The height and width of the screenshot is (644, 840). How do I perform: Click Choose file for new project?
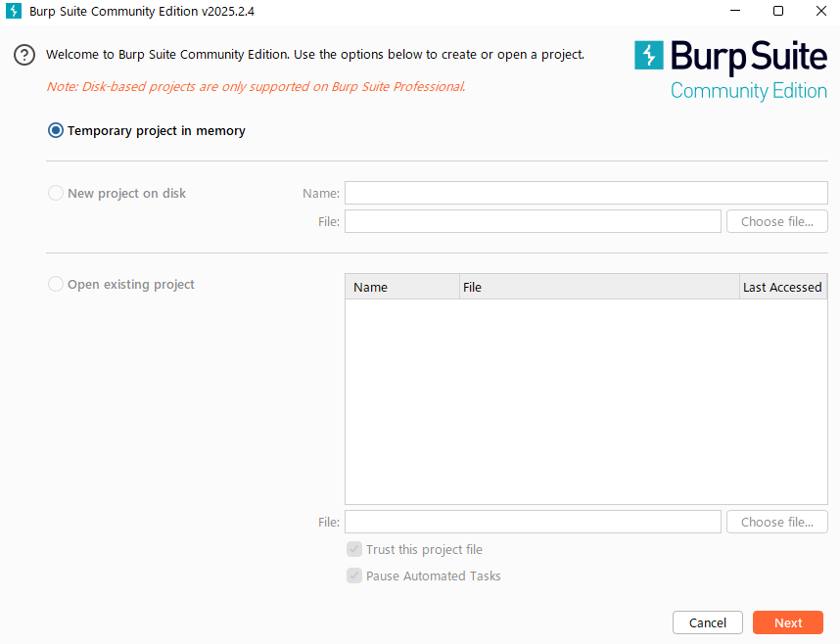776,221
